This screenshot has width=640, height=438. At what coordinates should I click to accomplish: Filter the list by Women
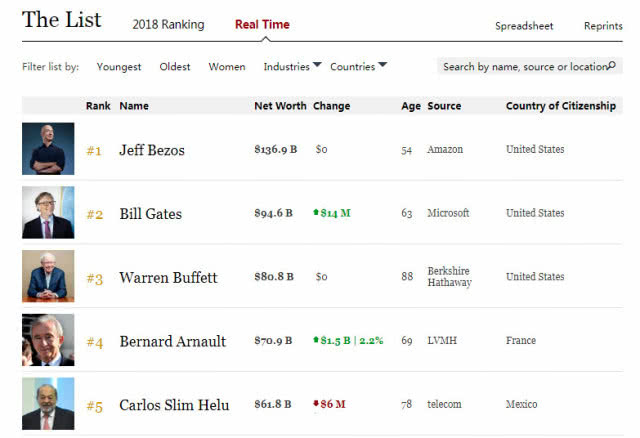(227, 67)
